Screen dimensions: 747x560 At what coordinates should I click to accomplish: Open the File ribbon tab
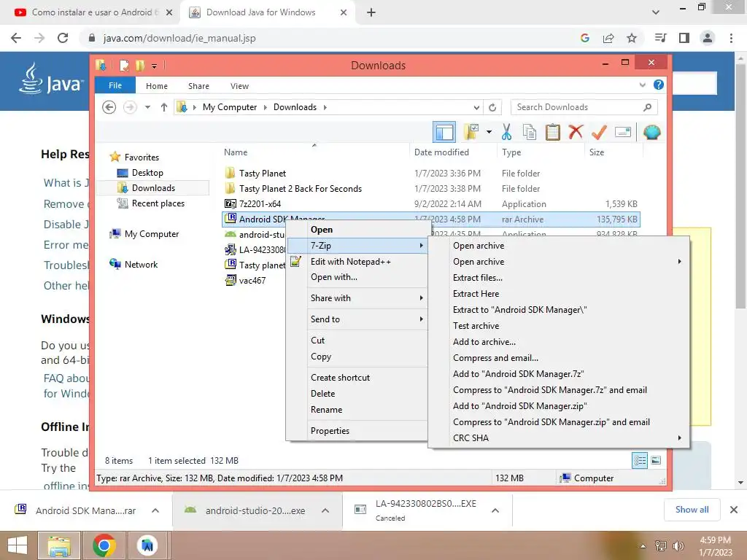pos(115,85)
